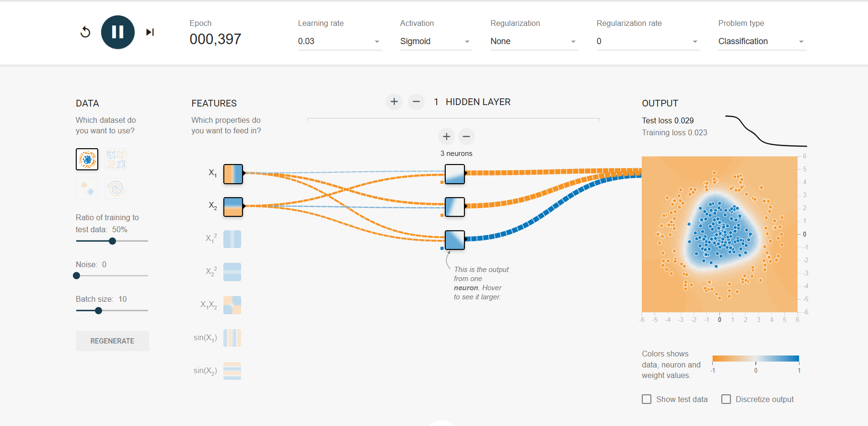The image size is (868, 426).
Task: Enable the X1 squared feature
Action: pos(232,239)
